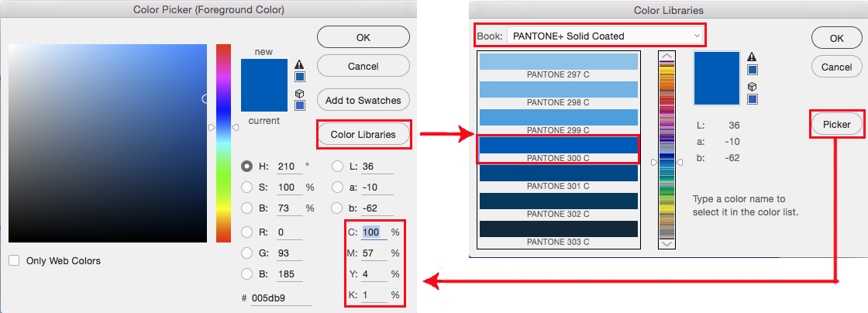The height and width of the screenshot is (313, 868).
Task: Click the current color preview in Color Picker
Action: [264, 98]
